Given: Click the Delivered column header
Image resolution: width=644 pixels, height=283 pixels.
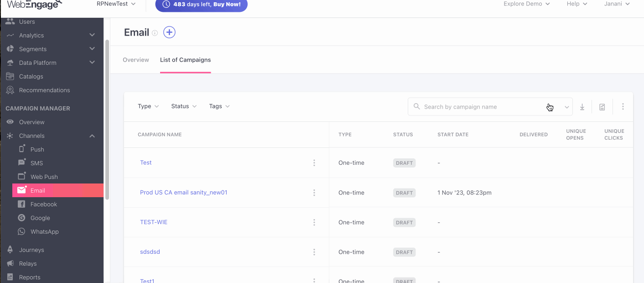Looking at the screenshot, I should (x=534, y=135).
